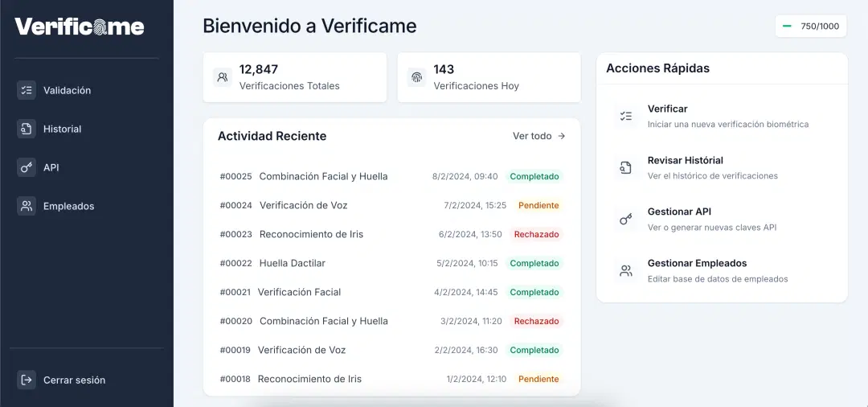Select activity #00021 Verificación Facial
The width and height of the screenshot is (868, 407).
tap(391, 292)
